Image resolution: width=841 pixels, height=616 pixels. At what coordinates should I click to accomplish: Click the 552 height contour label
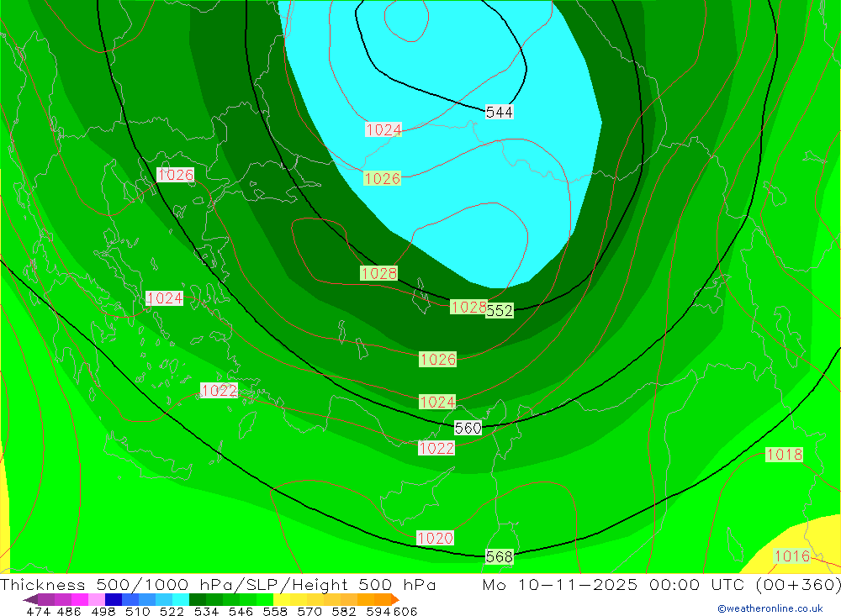(500, 311)
